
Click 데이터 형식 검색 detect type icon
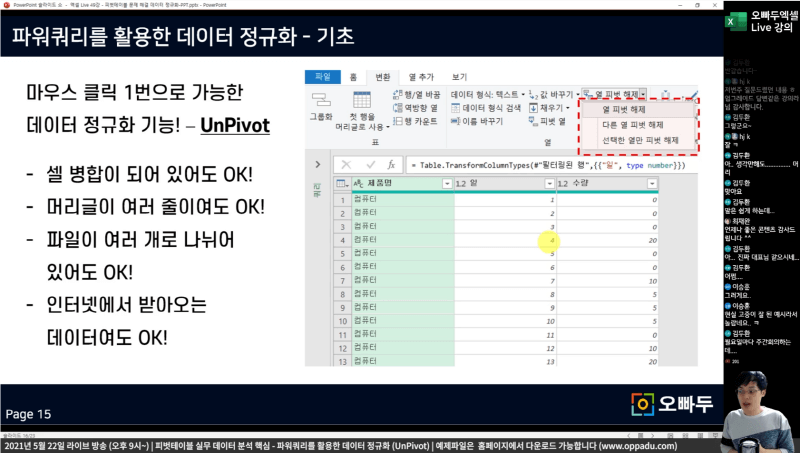456,108
